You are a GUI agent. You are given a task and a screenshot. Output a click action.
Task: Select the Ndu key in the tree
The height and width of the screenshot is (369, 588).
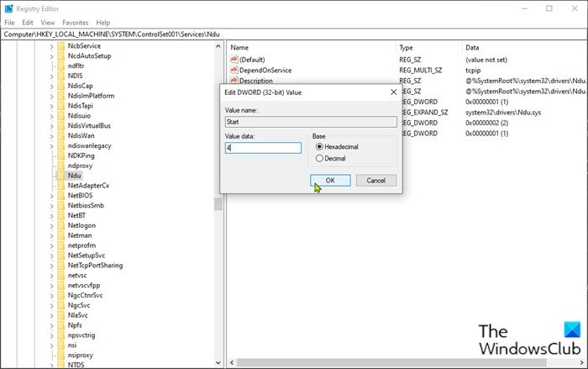pos(74,176)
